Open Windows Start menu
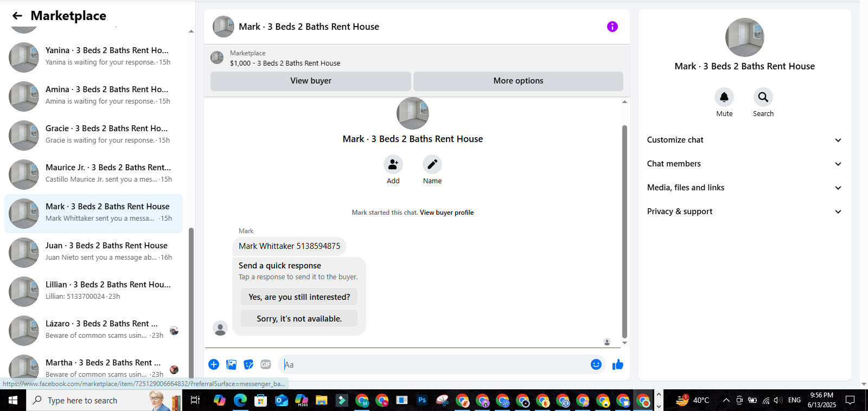Screen dimensions: 868x411 coord(13,400)
